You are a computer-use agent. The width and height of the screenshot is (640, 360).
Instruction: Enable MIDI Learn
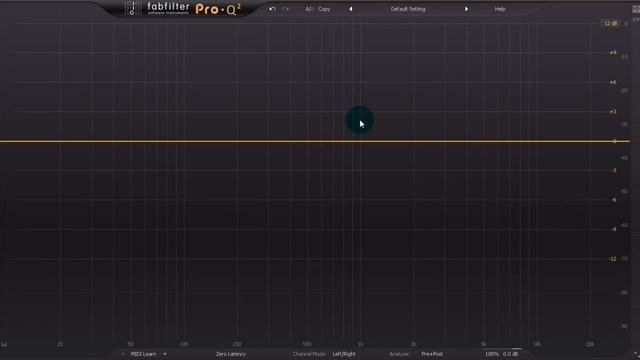coord(143,354)
